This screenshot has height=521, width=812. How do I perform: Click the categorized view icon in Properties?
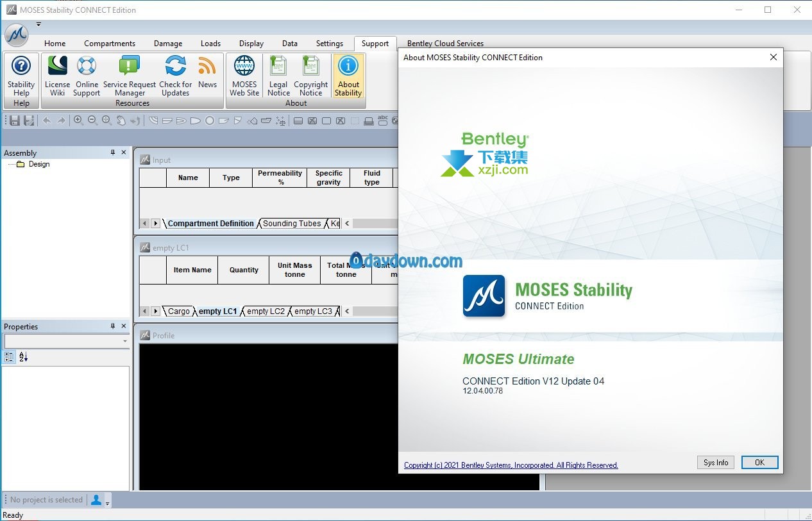coord(9,357)
